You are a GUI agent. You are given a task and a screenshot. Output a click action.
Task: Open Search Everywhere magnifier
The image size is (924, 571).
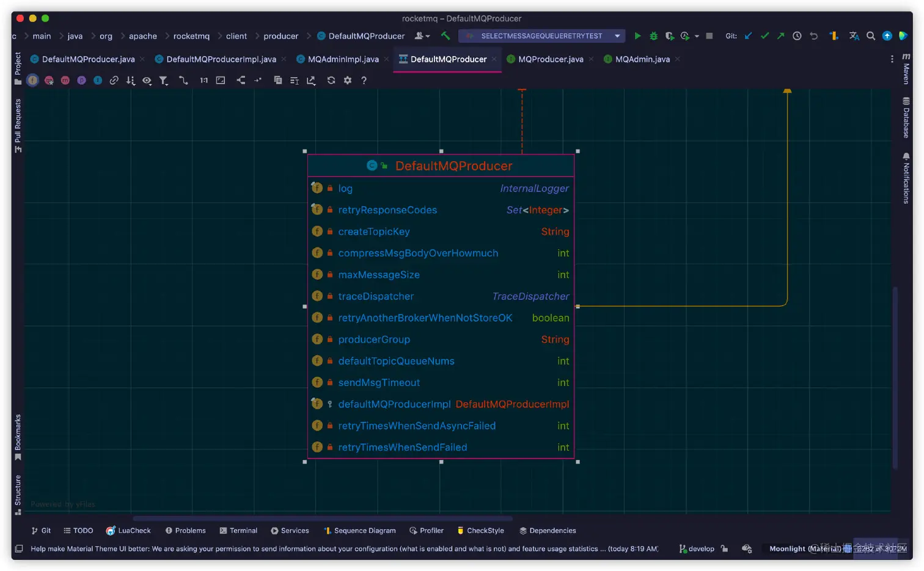(x=871, y=36)
